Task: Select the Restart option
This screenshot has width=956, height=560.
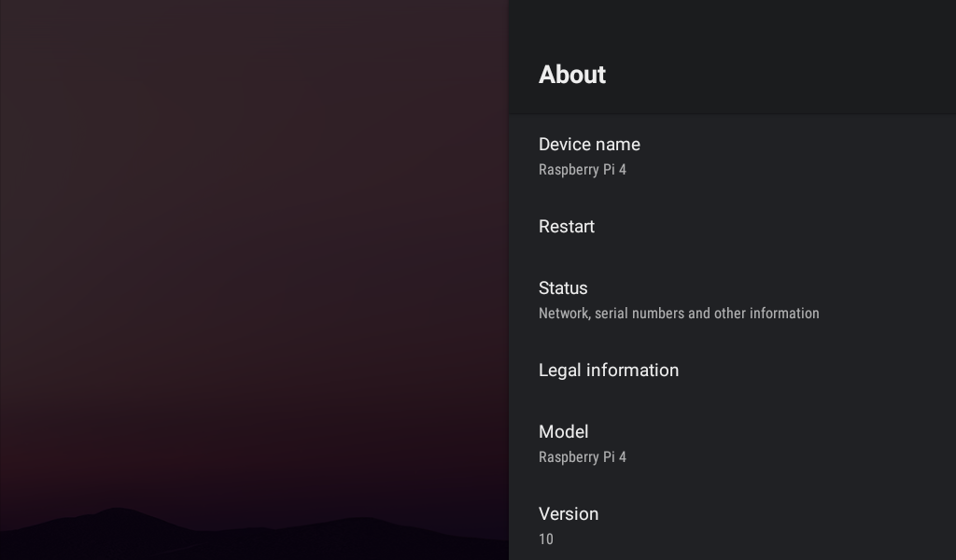Action: 732,228
